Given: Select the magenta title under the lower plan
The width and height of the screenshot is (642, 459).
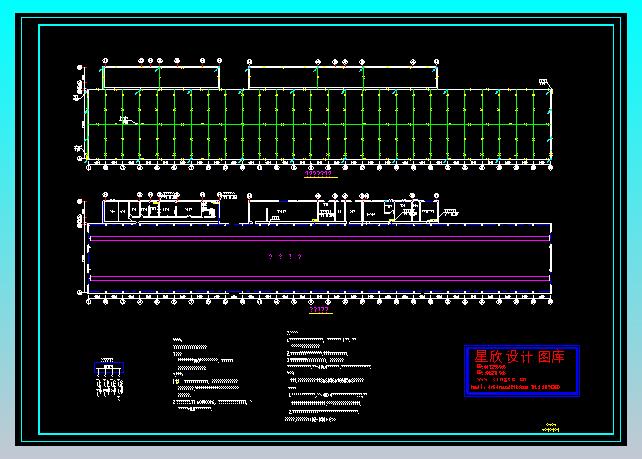Looking at the screenshot, I should pos(321,310).
